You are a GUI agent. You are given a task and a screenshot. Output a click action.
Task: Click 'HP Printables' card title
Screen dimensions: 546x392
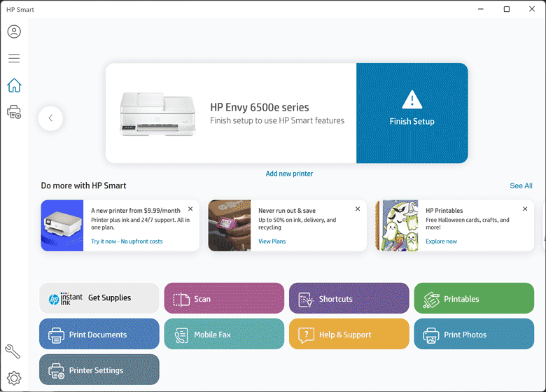444,211
